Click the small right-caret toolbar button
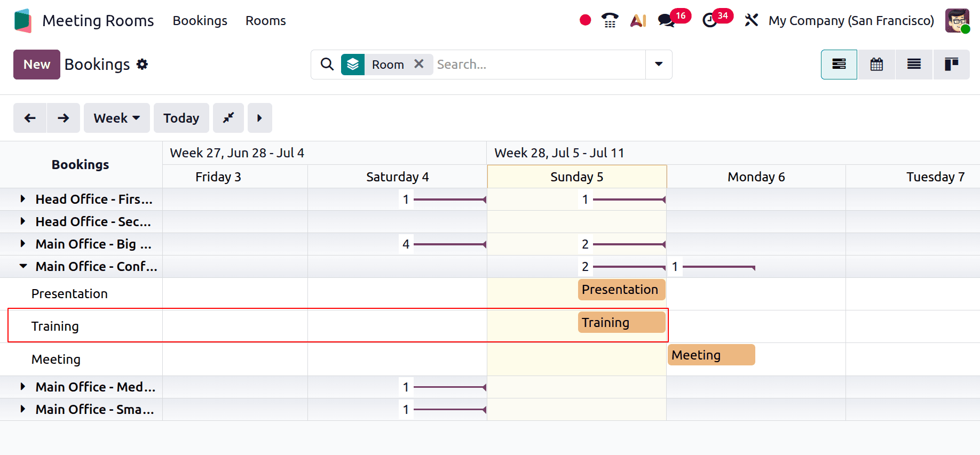The height and width of the screenshot is (455, 980). coord(260,118)
